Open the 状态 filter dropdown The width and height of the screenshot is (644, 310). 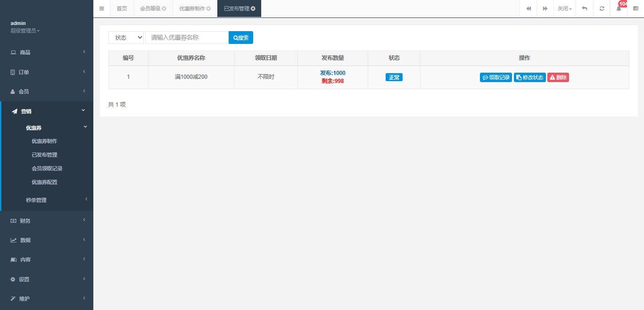(126, 37)
